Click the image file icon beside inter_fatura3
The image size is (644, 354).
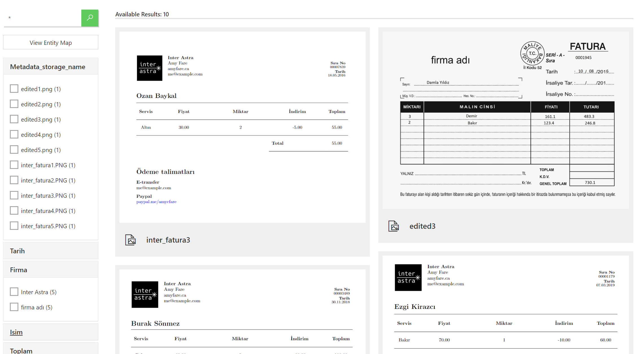click(x=131, y=240)
